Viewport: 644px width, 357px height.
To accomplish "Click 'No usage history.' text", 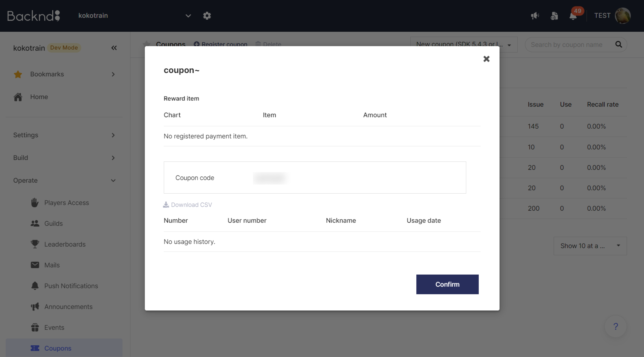I will (x=189, y=242).
